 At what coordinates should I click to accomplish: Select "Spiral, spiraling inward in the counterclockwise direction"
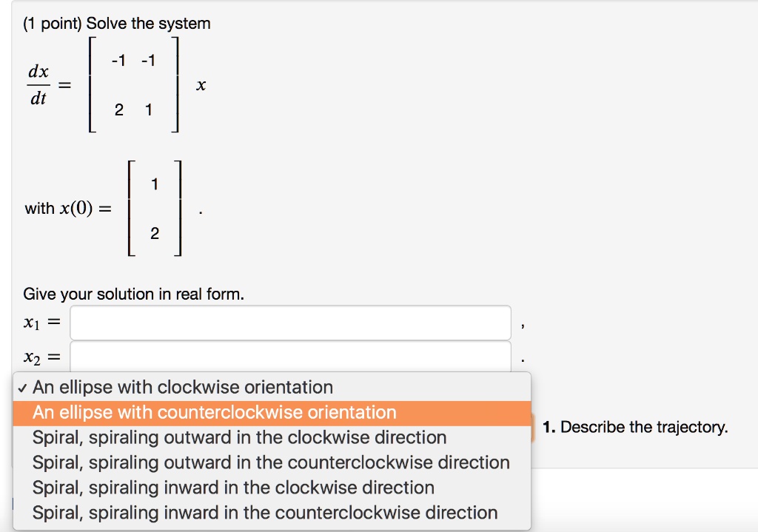(x=264, y=513)
